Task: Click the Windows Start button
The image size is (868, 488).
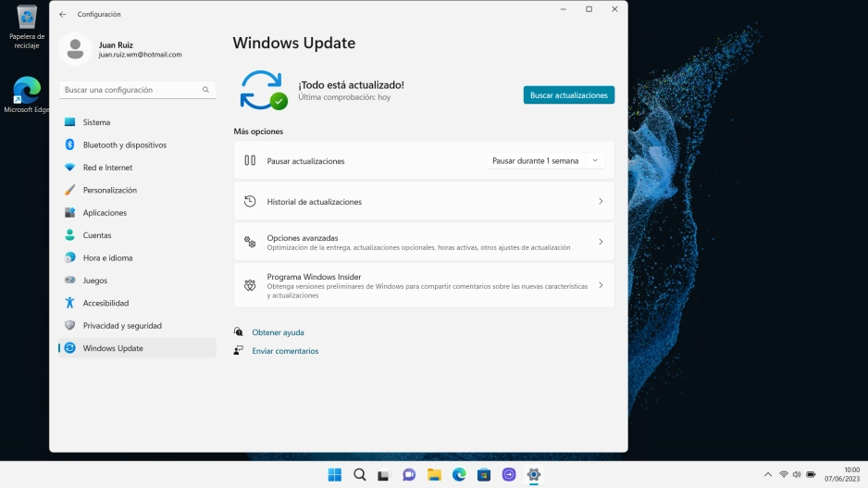Action: coord(334,475)
